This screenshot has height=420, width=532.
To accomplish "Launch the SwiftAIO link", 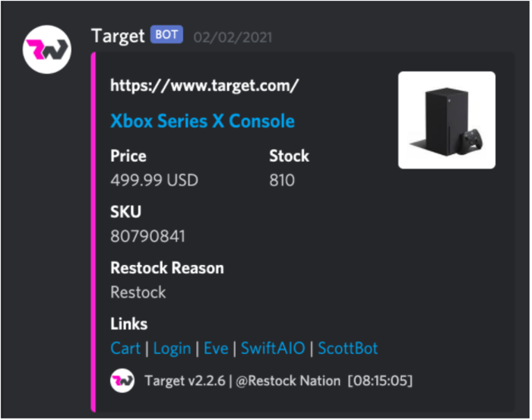I will tap(273, 349).
